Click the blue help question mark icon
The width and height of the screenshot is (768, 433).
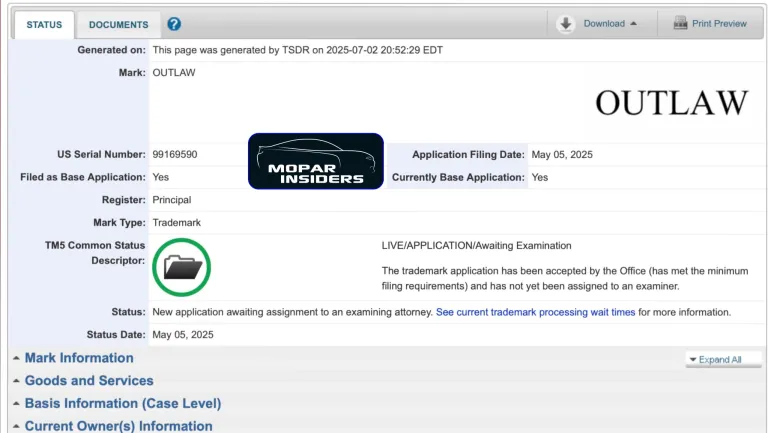coord(174,24)
